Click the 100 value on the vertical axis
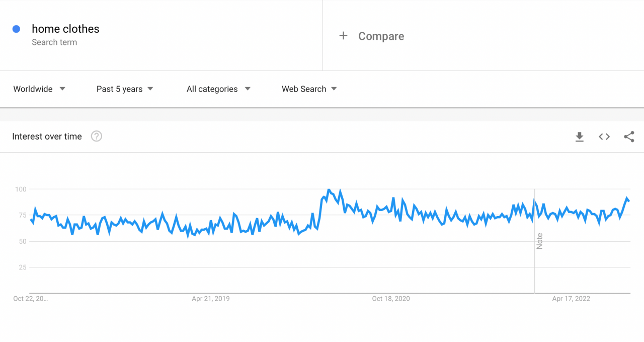The width and height of the screenshot is (644, 342). tap(21, 189)
